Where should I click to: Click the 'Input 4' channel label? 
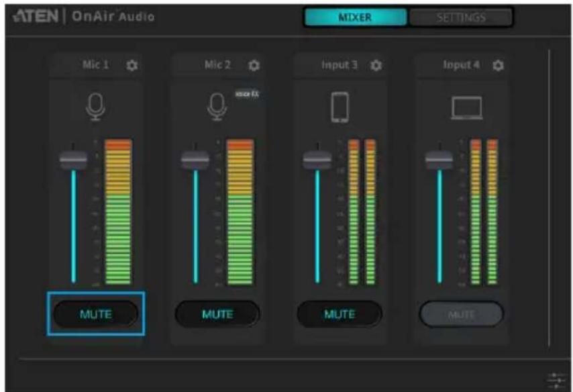461,64
